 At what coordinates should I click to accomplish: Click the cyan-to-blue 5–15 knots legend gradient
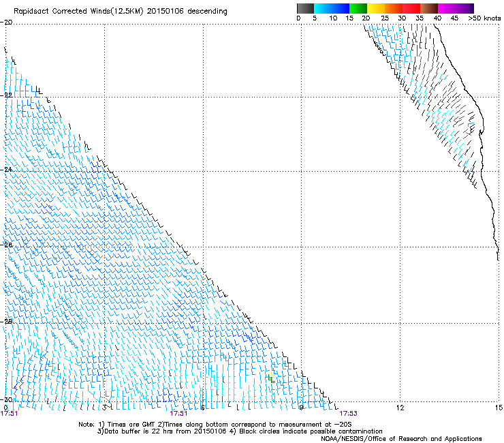coord(332,8)
